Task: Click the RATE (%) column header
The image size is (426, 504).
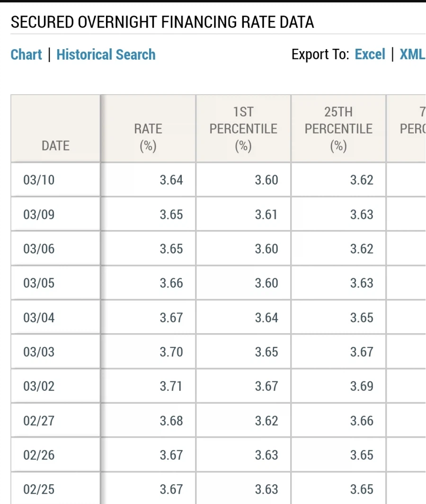Action: click(148, 137)
